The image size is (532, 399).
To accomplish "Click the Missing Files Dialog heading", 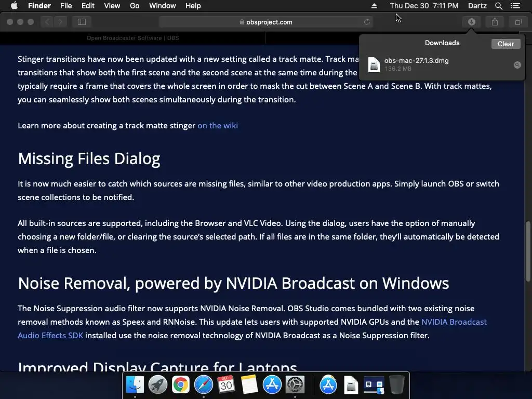I will [x=89, y=159].
